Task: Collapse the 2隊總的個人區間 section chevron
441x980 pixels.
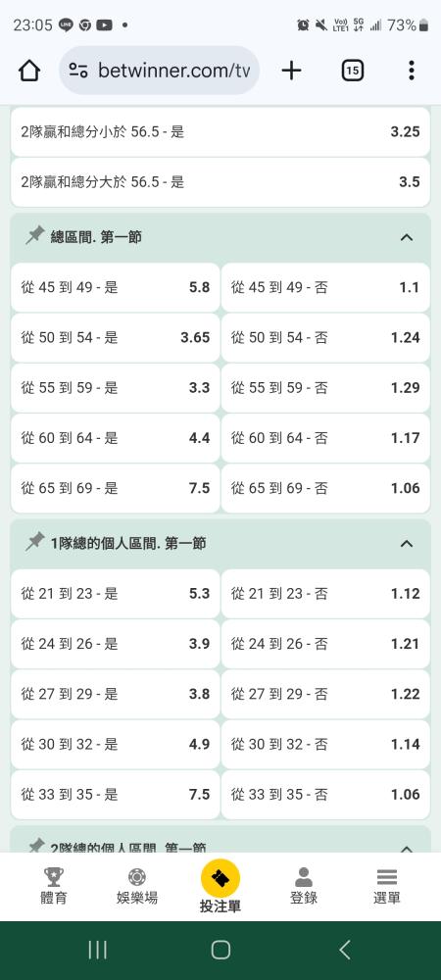Action: coord(407,848)
